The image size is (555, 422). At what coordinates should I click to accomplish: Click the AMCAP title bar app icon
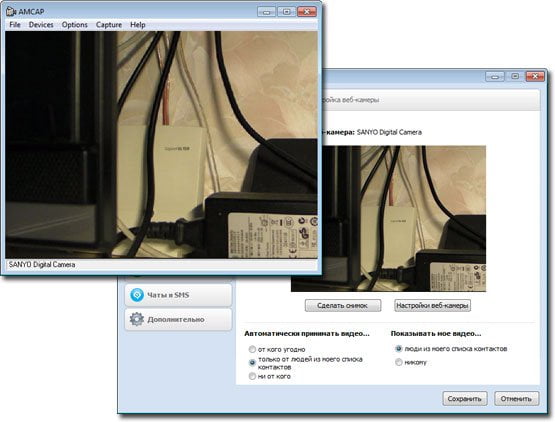coord(11,11)
